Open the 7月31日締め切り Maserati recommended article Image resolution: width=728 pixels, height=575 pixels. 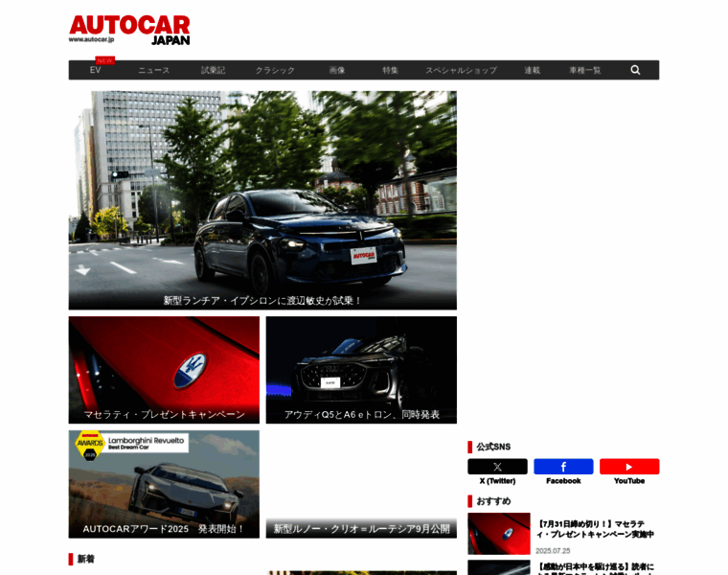pyautogui.click(x=596, y=529)
